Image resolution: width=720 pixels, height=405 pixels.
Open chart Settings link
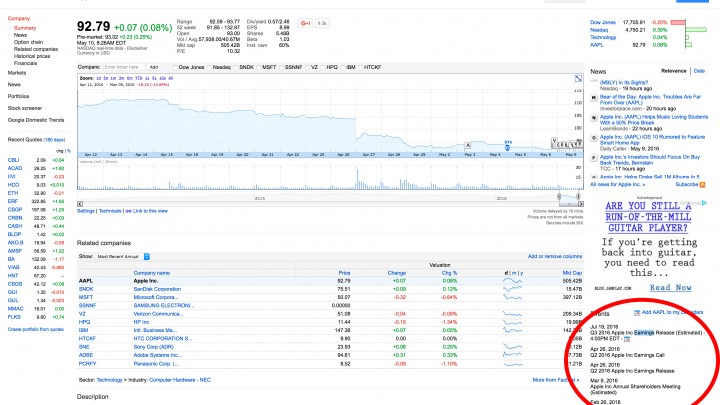click(86, 211)
